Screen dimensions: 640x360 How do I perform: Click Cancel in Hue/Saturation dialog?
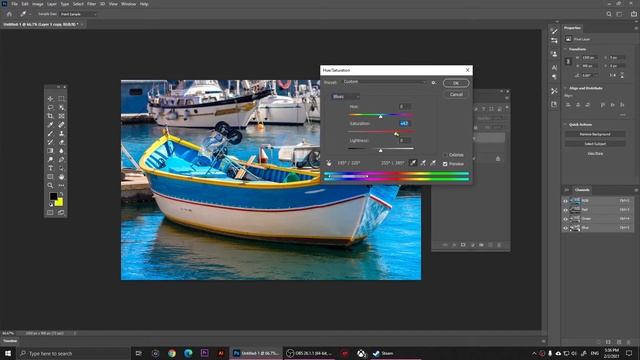(456, 94)
